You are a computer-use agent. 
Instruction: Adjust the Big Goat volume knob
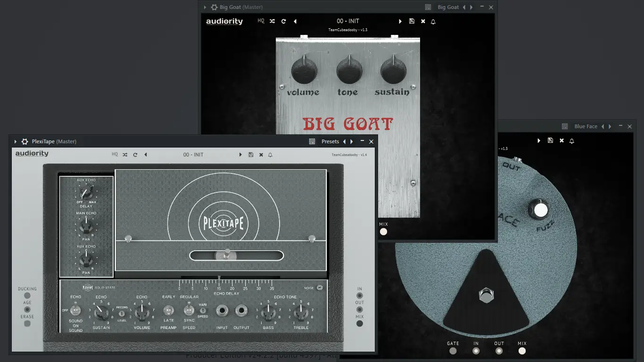coord(304,71)
